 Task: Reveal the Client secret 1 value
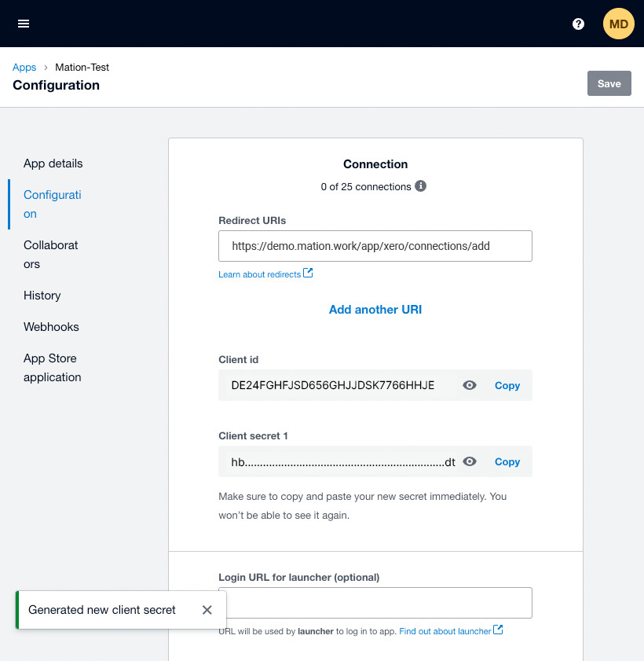pyautogui.click(x=469, y=461)
